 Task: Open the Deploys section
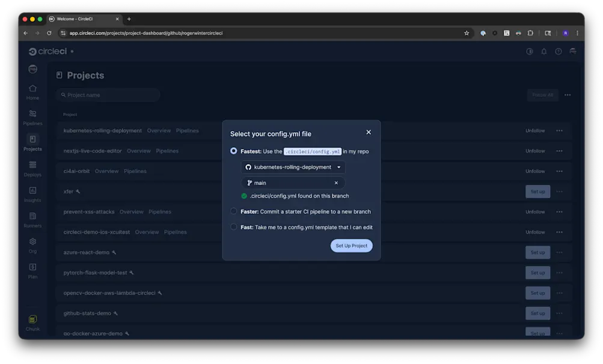coord(32,169)
